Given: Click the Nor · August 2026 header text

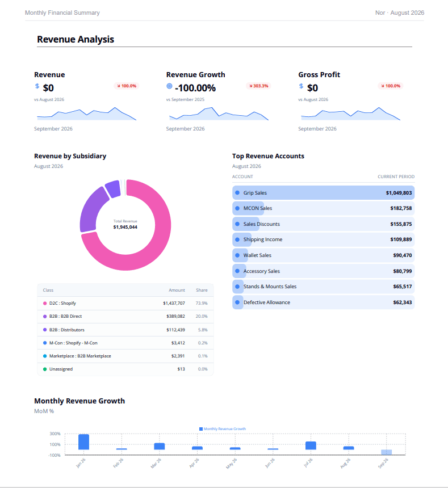Looking at the screenshot, I should pyautogui.click(x=400, y=12).
